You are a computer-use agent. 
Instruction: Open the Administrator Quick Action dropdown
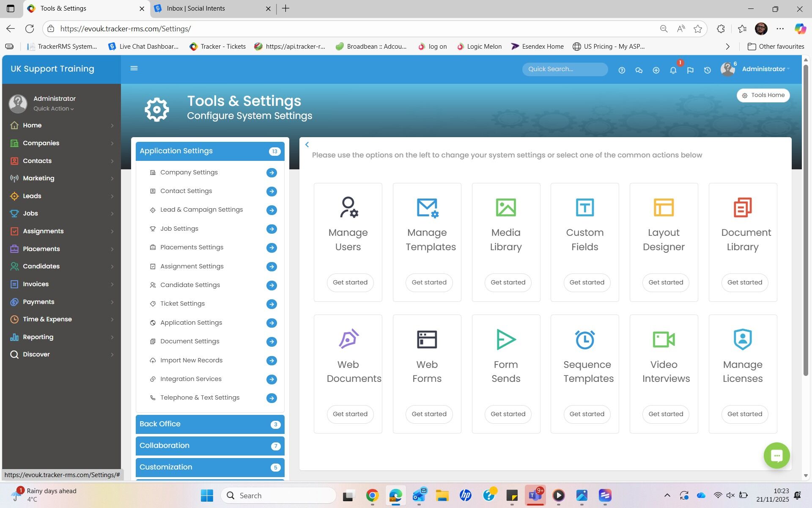tap(54, 109)
